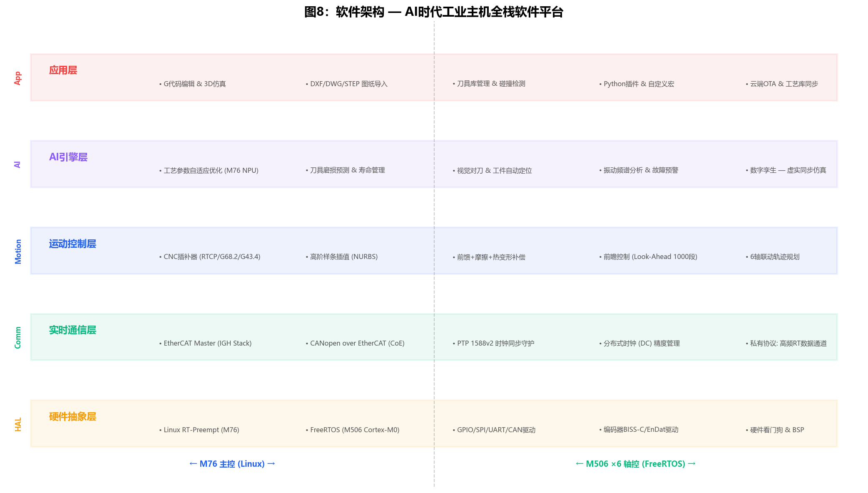Select 'GPIO/SPI/UART/CAN驱动' text
868x493 pixels.
[494, 430]
